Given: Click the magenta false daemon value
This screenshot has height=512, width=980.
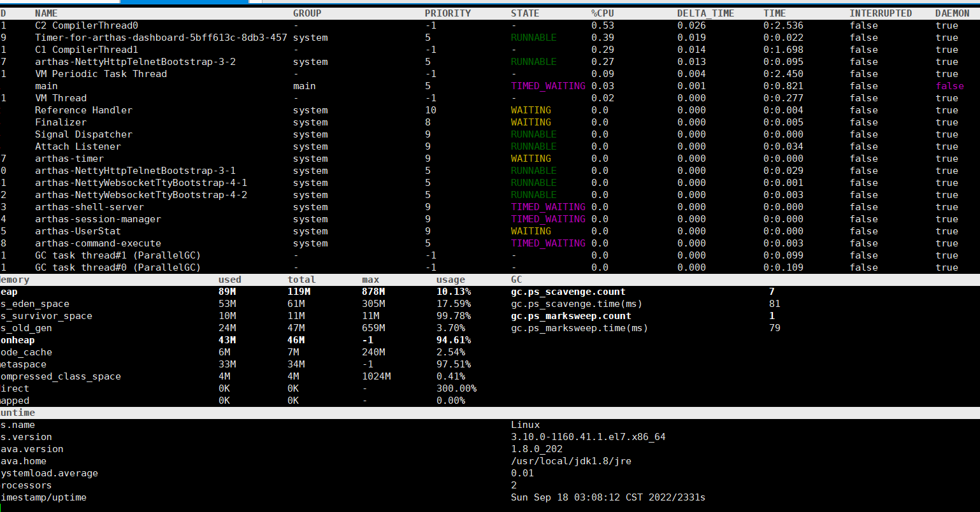Looking at the screenshot, I should [950, 86].
